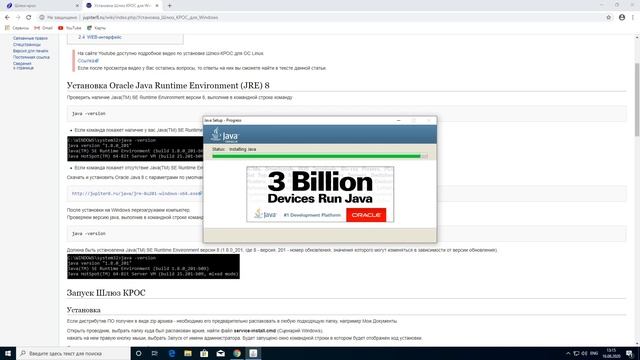
Task: Click the jre download URL link
Action: (137, 193)
